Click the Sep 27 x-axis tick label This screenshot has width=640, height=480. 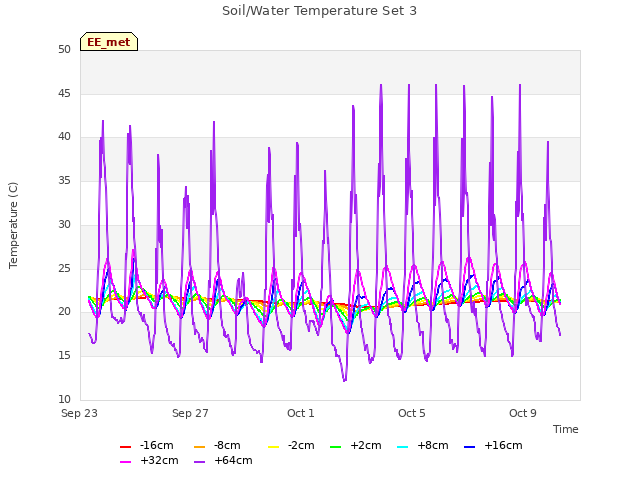(190, 413)
